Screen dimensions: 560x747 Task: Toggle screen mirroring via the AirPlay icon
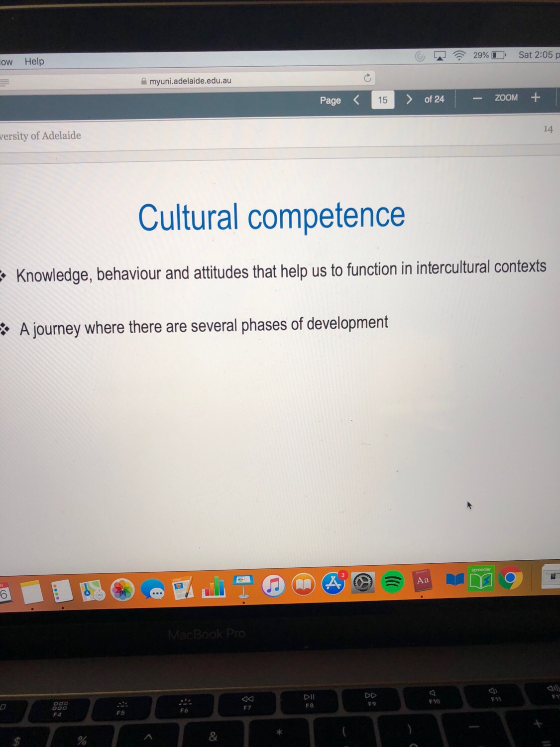click(x=439, y=56)
